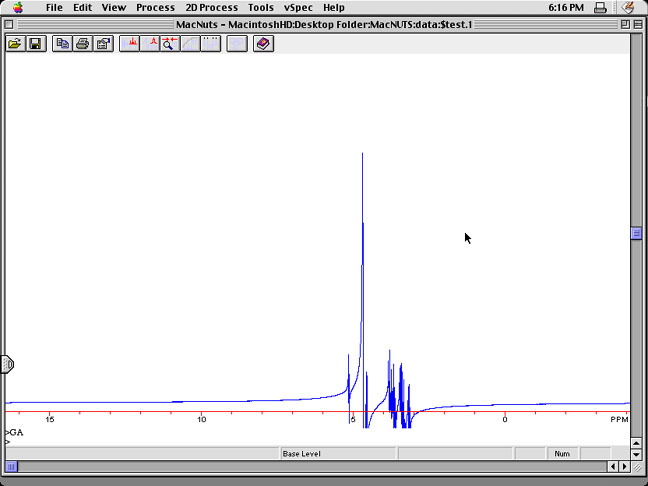The width and height of the screenshot is (648, 486).
Task: Click the clipboard properties icon
Action: (x=103, y=44)
